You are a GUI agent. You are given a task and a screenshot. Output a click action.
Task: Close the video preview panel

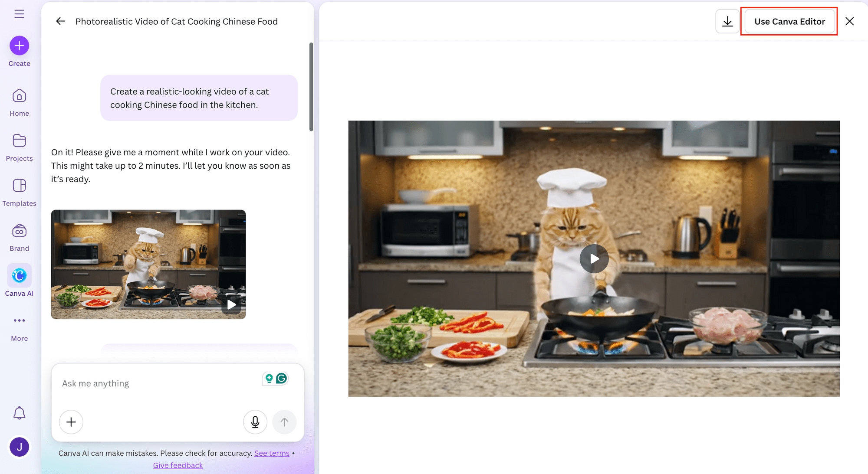tap(849, 21)
